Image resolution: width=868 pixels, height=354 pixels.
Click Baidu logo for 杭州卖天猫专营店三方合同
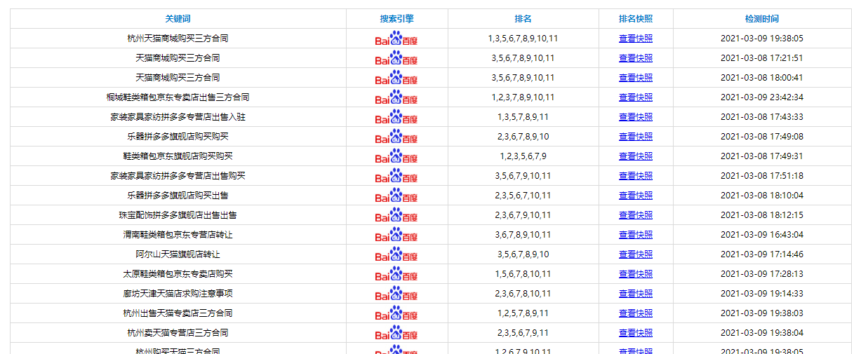396,333
